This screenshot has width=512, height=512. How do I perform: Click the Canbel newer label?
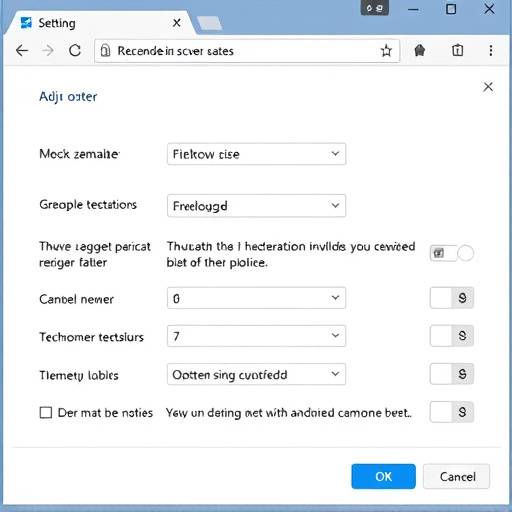pyautogui.click(x=76, y=299)
